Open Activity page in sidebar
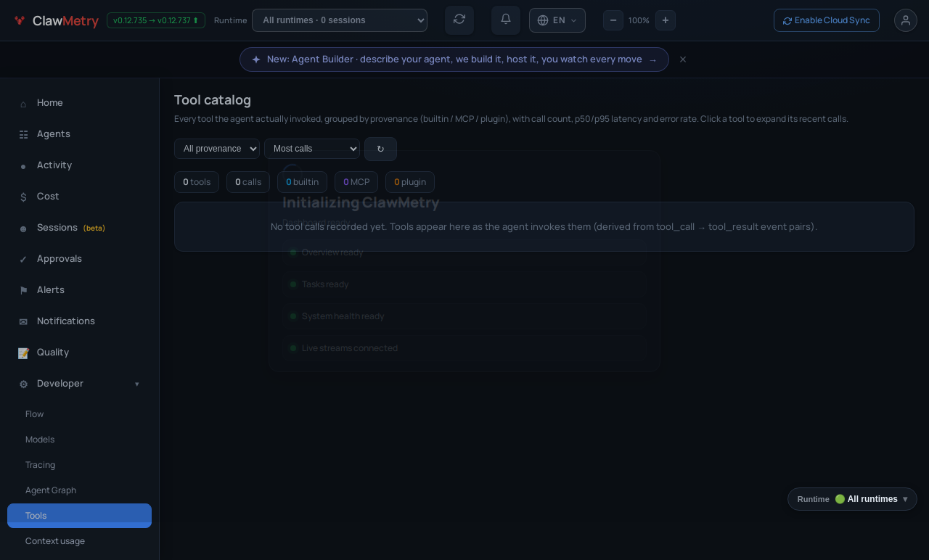929x560 pixels. (80, 165)
